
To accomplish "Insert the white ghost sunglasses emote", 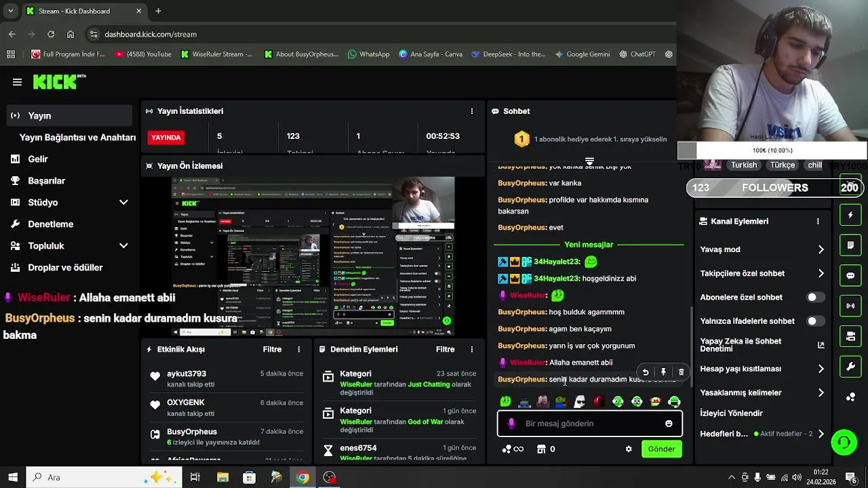I will tap(579, 401).
